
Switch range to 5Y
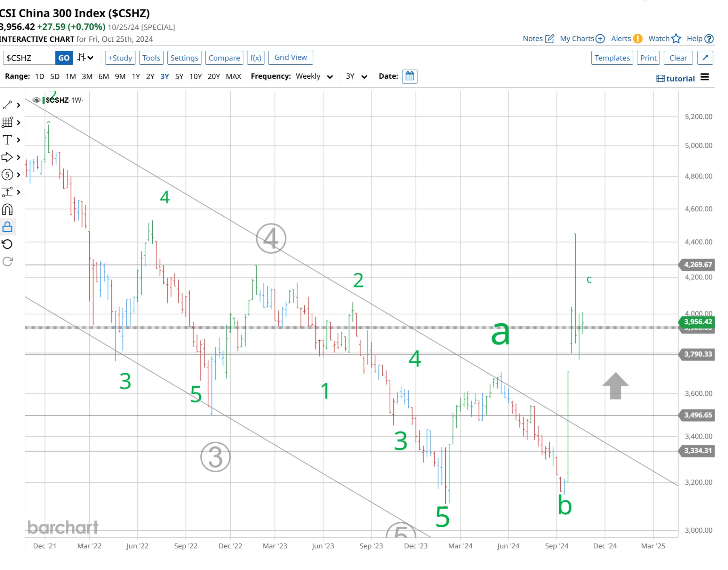pos(179,77)
